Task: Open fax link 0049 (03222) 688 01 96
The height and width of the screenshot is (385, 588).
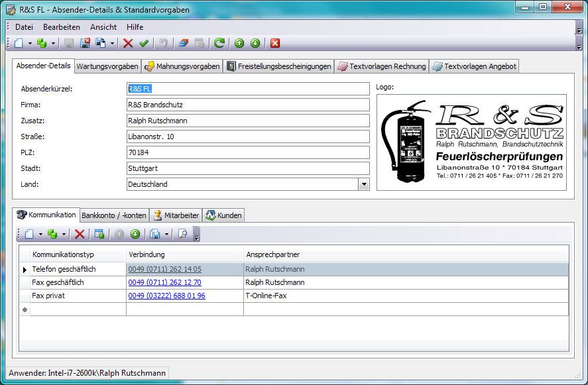Action: (167, 296)
